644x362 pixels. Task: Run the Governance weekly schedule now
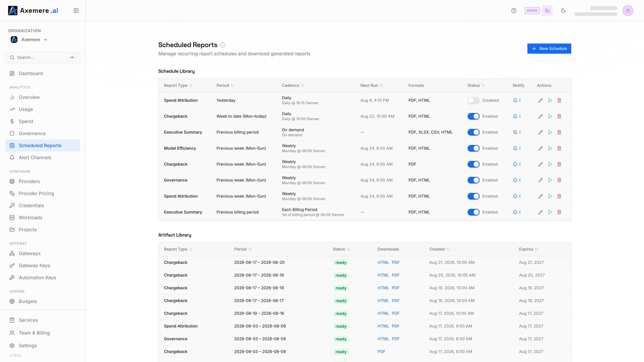(x=550, y=180)
